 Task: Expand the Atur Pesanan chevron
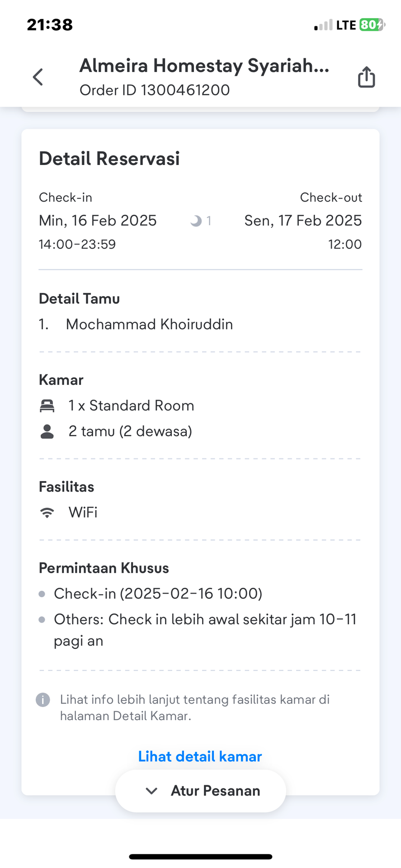(x=151, y=791)
